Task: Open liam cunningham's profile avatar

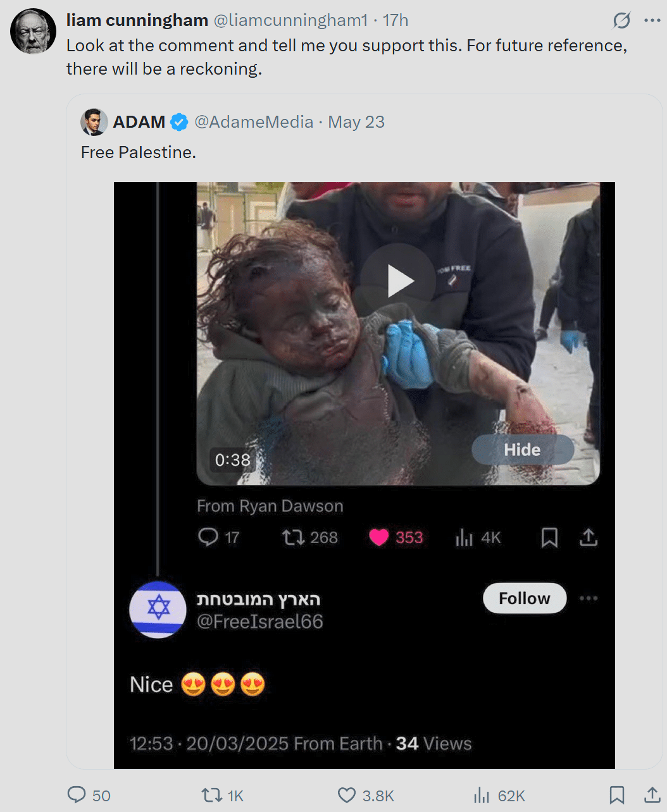Action: tap(33, 32)
